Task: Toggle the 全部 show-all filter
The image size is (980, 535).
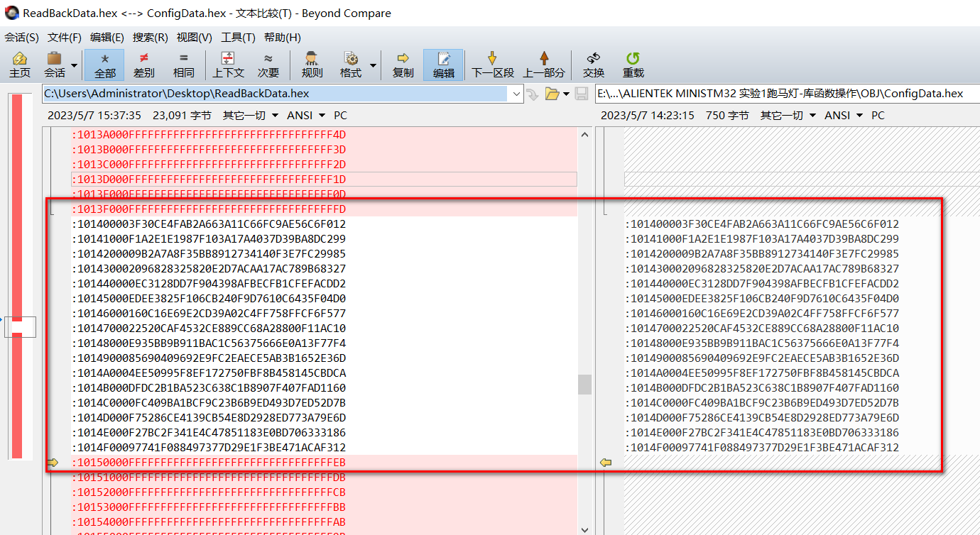Action: (x=104, y=65)
